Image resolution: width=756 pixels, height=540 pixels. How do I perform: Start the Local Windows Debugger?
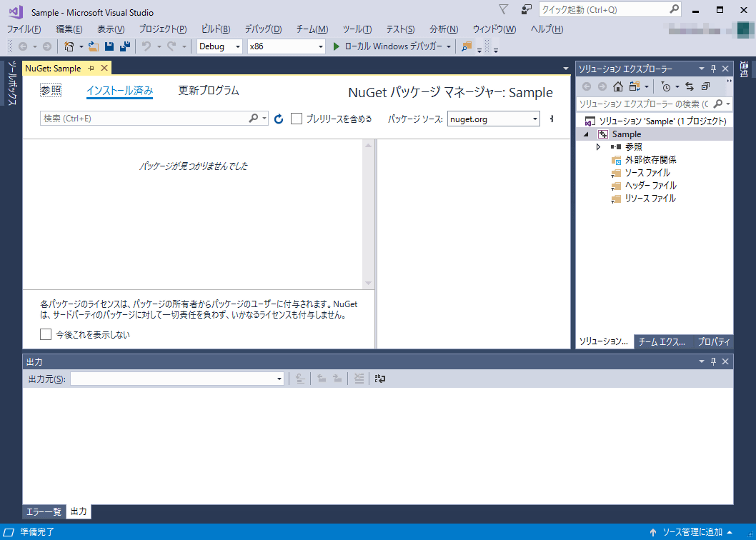tap(387, 46)
